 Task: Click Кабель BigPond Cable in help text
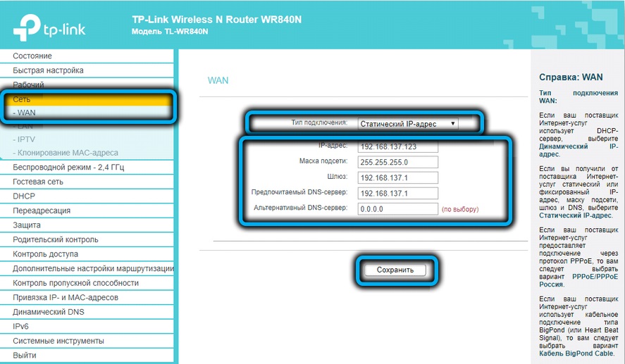tap(576, 353)
